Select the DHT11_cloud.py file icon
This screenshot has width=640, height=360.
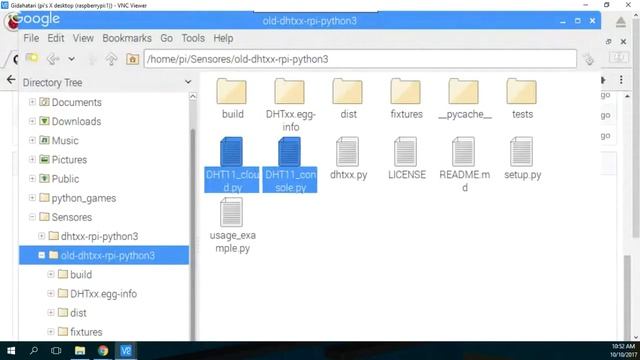pyautogui.click(x=231, y=151)
